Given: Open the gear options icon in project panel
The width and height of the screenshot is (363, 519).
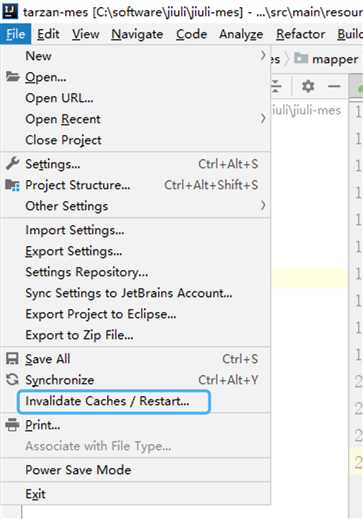Looking at the screenshot, I should coord(308,86).
